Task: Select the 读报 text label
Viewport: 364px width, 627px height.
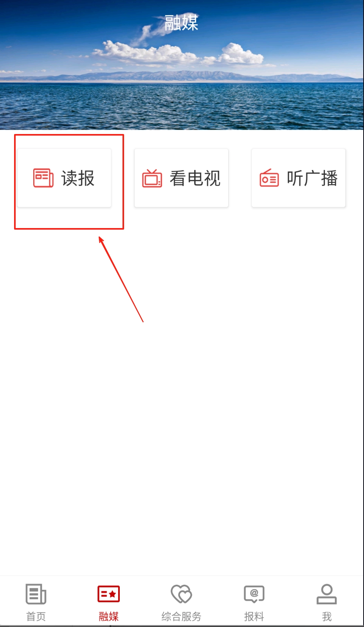Action: pos(78,178)
